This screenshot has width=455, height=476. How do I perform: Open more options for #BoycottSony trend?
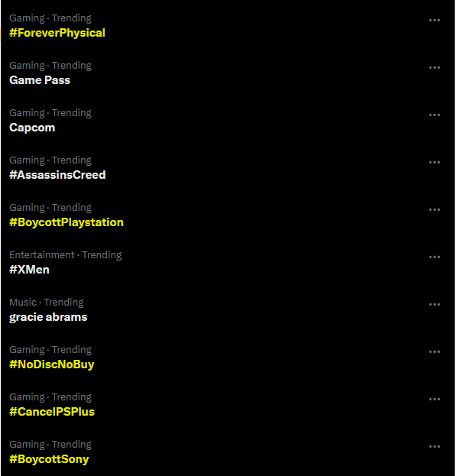pos(434,446)
